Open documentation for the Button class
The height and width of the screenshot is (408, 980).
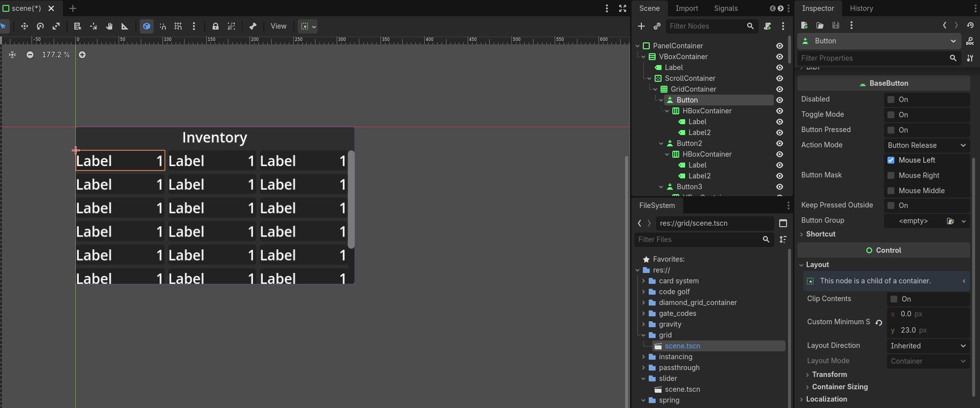970,41
